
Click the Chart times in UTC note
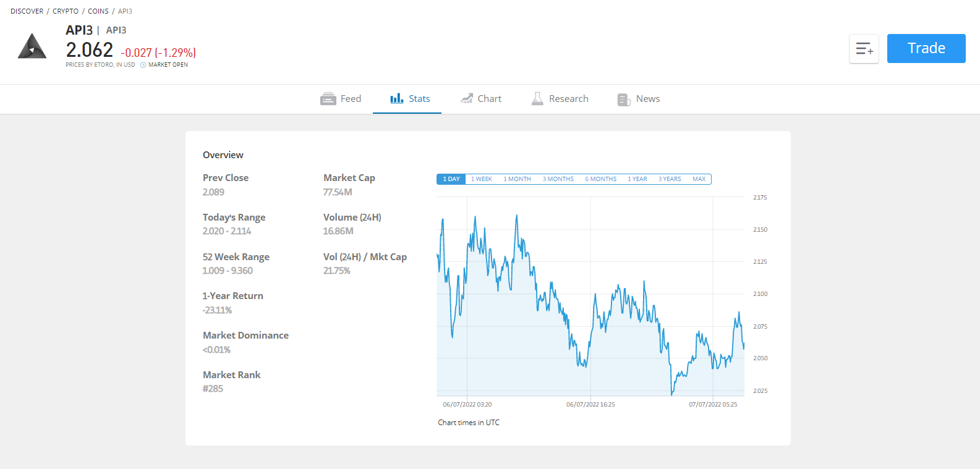point(469,423)
